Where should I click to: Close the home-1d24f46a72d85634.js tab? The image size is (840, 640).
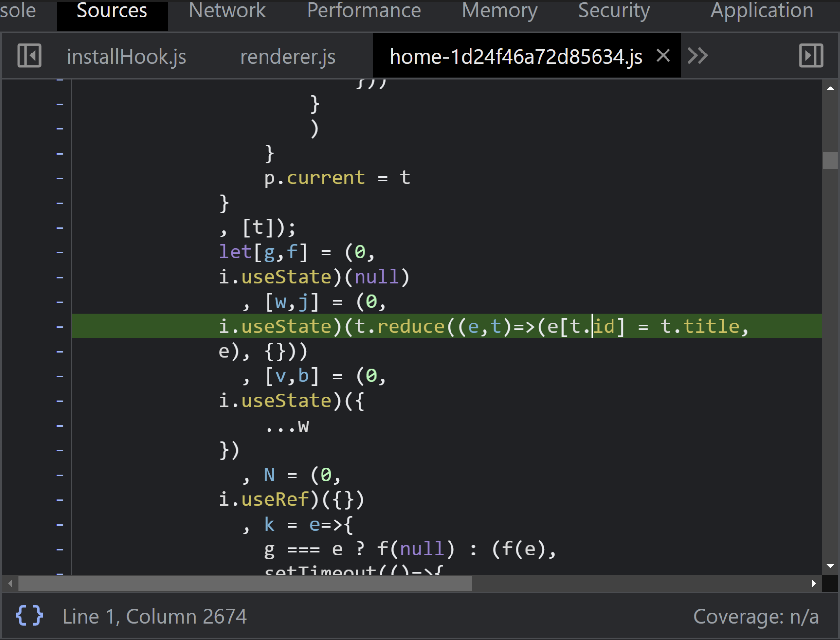[663, 56]
